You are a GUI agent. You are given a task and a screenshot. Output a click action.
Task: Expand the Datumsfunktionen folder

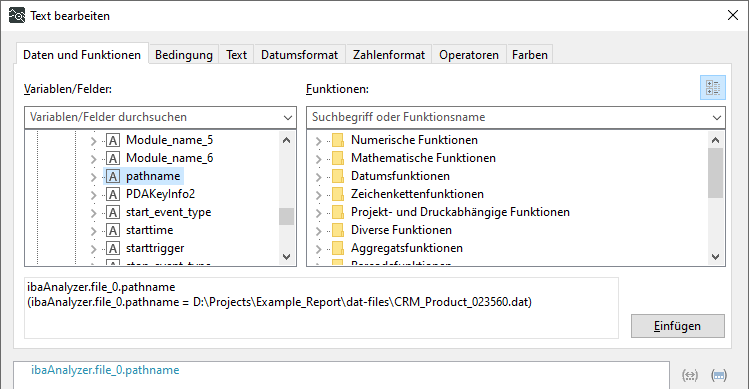(319, 177)
